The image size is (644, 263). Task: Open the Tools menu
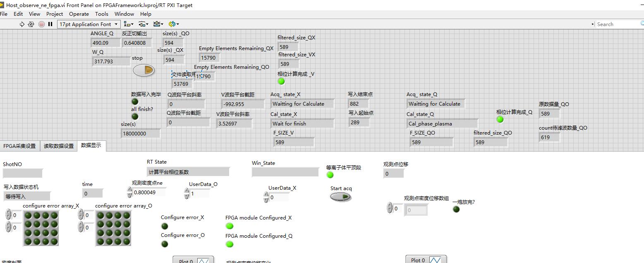coord(101,14)
